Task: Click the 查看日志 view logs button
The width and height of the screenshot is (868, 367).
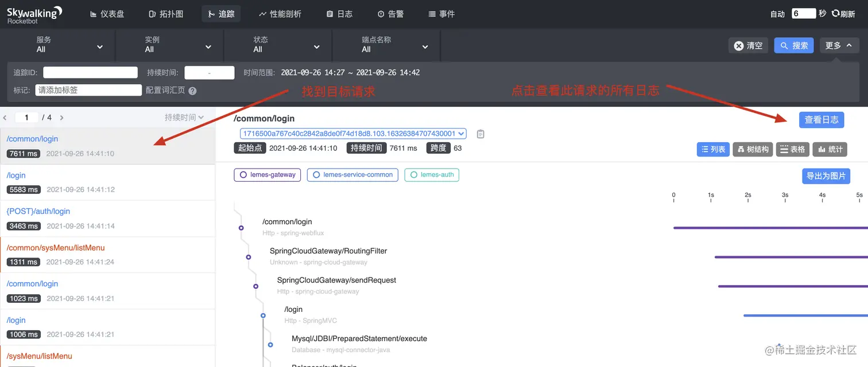Action: [x=821, y=119]
